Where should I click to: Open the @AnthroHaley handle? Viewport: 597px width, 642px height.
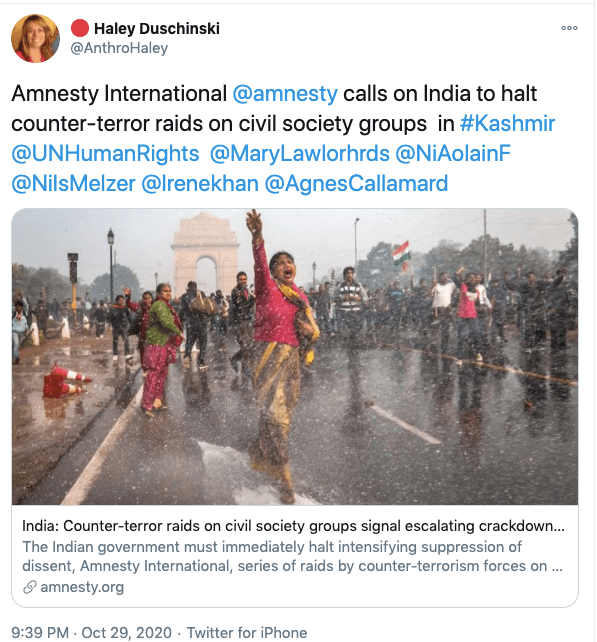click(x=119, y=48)
